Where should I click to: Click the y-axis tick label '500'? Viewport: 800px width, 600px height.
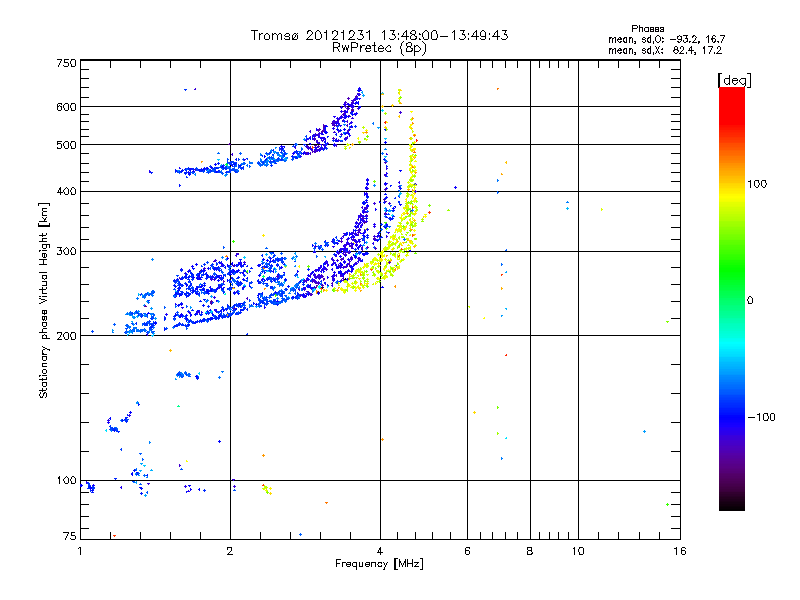(66, 145)
